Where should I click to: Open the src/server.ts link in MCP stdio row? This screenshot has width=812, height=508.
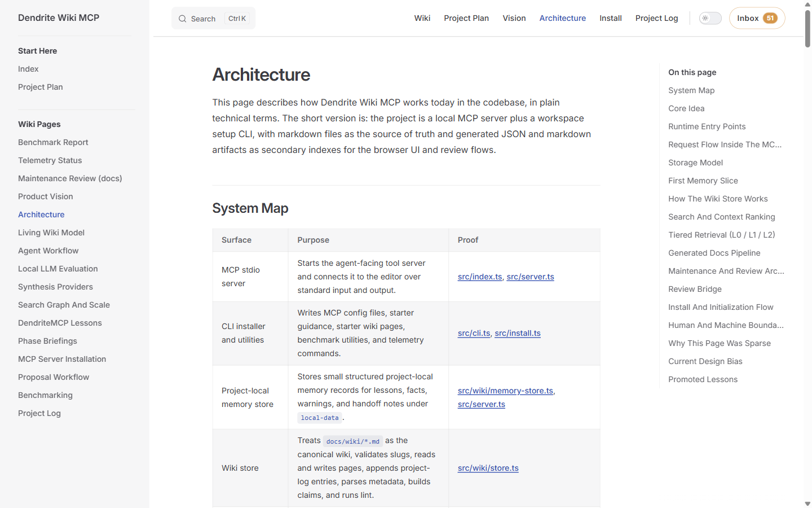tap(530, 277)
